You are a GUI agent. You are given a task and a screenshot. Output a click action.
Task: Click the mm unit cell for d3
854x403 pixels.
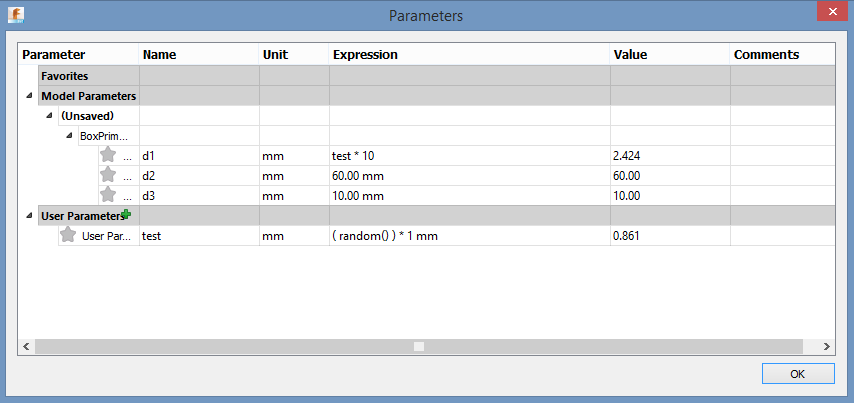pos(294,196)
